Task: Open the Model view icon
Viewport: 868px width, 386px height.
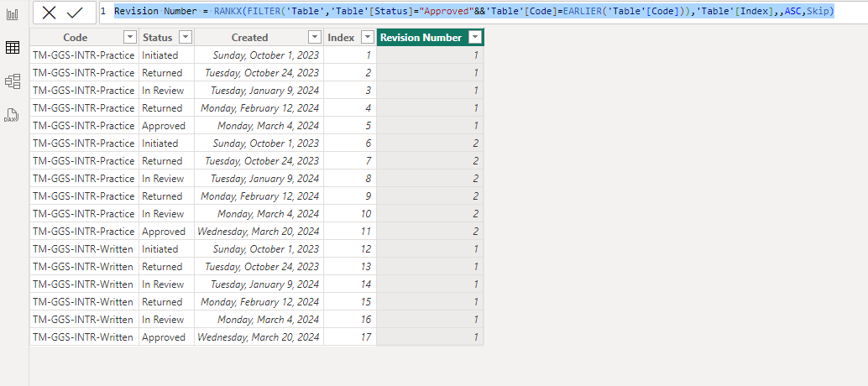Action: click(x=13, y=82)
